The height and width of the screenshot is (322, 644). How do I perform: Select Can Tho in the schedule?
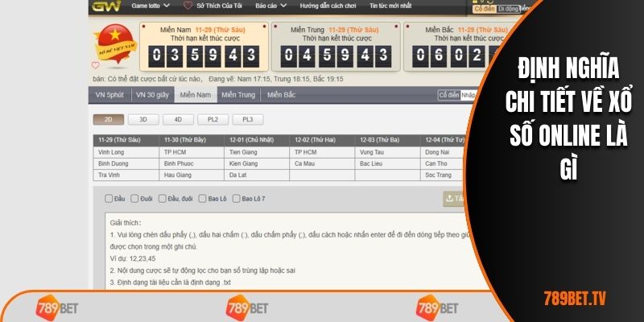point(444,163)
